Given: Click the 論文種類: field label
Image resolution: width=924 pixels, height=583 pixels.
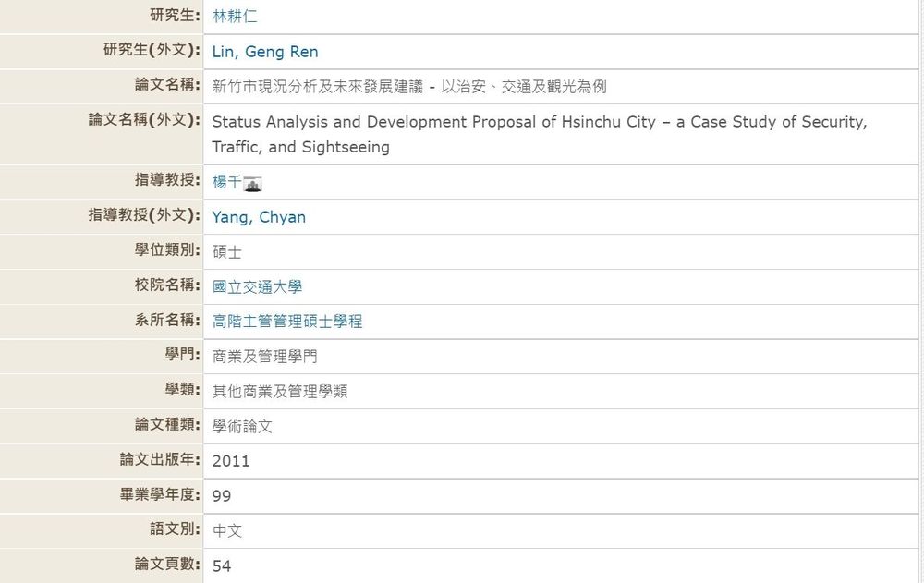Looking at the screenshot, I should 167,424.
